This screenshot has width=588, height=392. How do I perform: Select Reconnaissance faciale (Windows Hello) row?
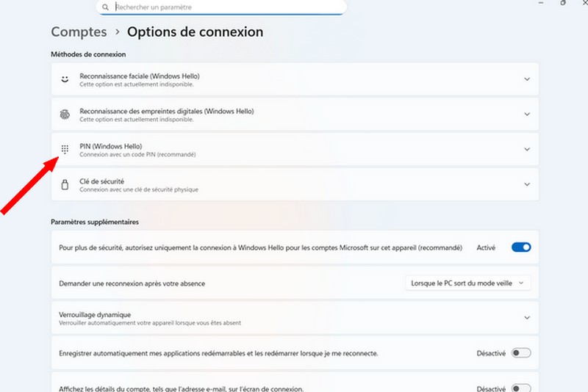pos(294,79)
